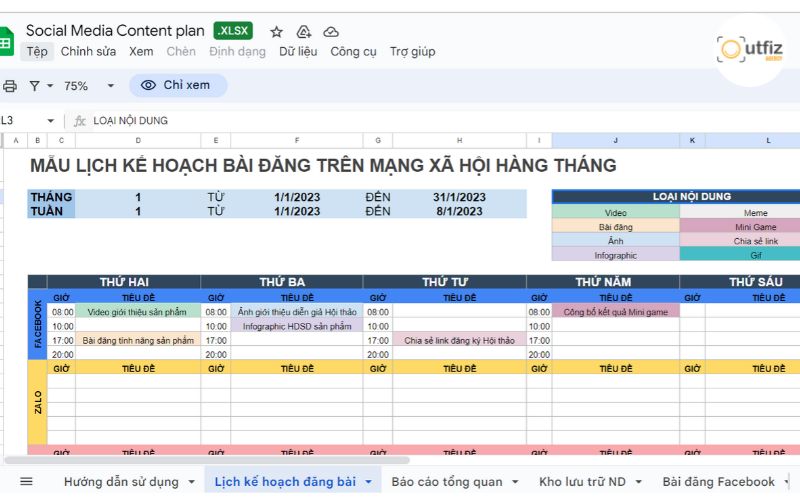Open the filter views funnel icon
Image resolution: width=800 pixels, height=500 pixels.
pyautogui.click(x=34, y=86)
